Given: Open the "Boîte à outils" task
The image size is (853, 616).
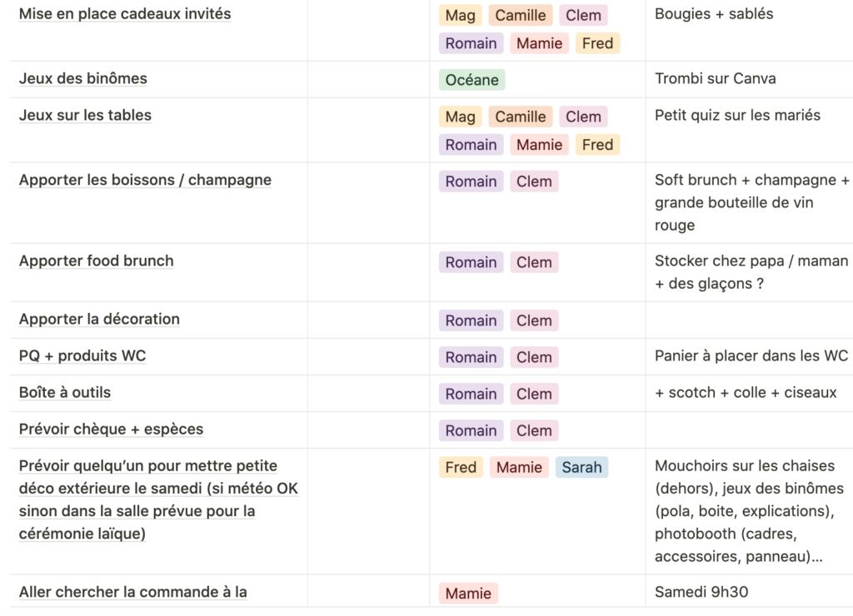Looking at the screenshot, I should (65, 393).
